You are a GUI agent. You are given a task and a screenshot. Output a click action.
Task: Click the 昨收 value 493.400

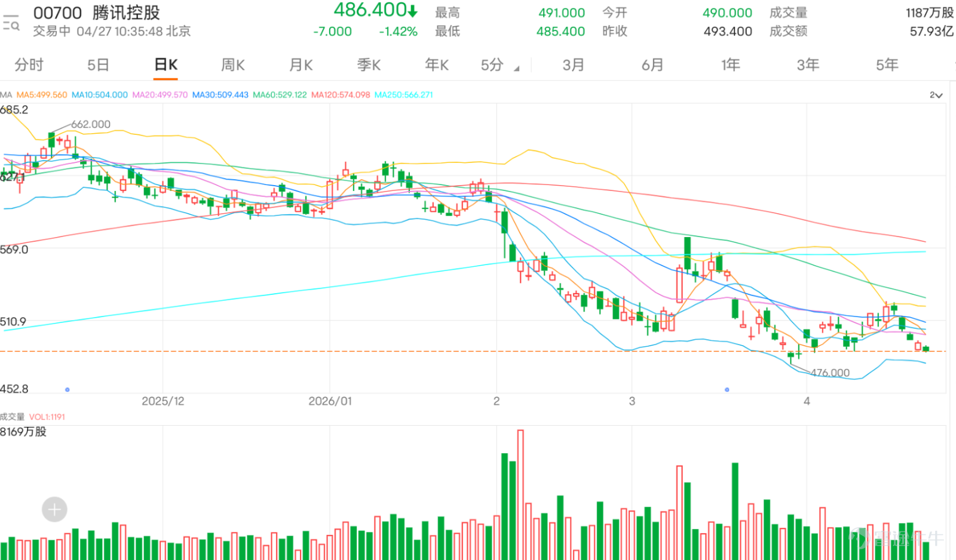coord(728,32)
